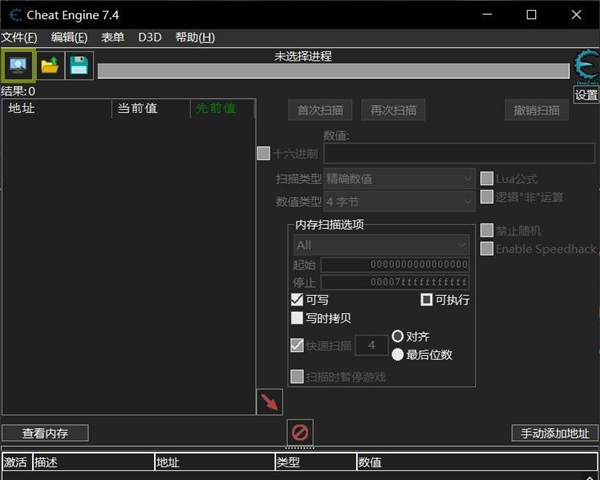Screen dimensions: 600x480
Task: Expand the memory region All dropdown
Action: point(381,244)
